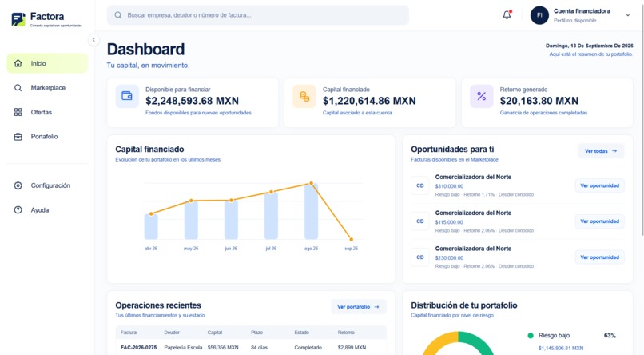Click the magnifier icon beside Marketplace
644x355 pixels.
18,87
